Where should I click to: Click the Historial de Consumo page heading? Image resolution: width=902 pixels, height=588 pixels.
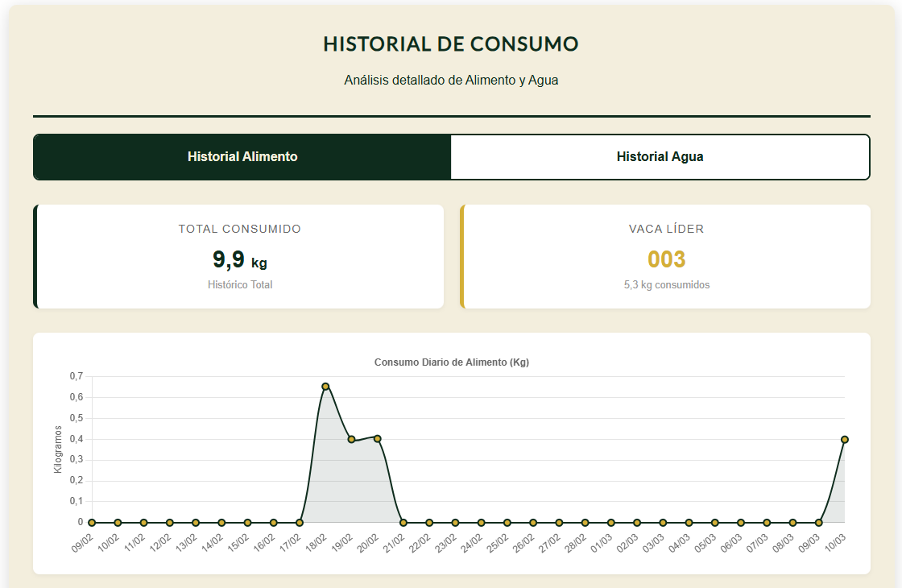(x=451, y=43)
